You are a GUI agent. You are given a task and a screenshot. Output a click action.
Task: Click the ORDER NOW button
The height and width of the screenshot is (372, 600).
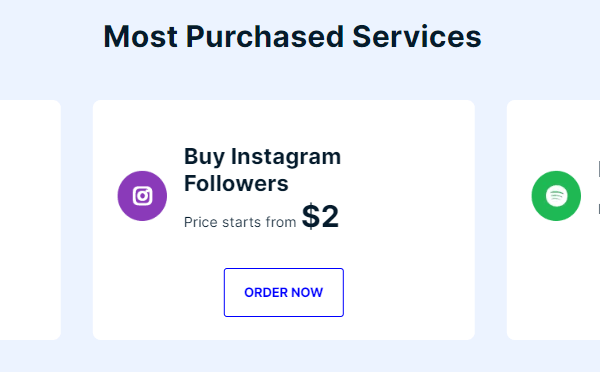point(284,292)
